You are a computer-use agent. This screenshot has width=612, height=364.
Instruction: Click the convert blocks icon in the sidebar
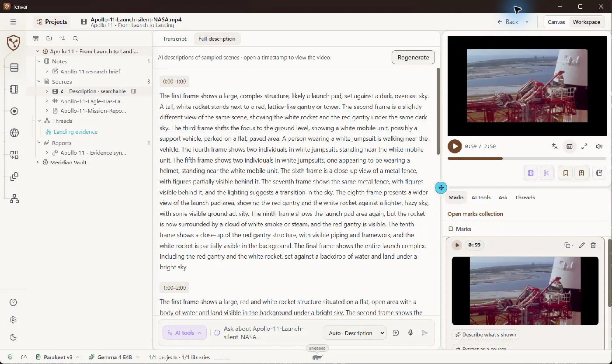point(14,155)
